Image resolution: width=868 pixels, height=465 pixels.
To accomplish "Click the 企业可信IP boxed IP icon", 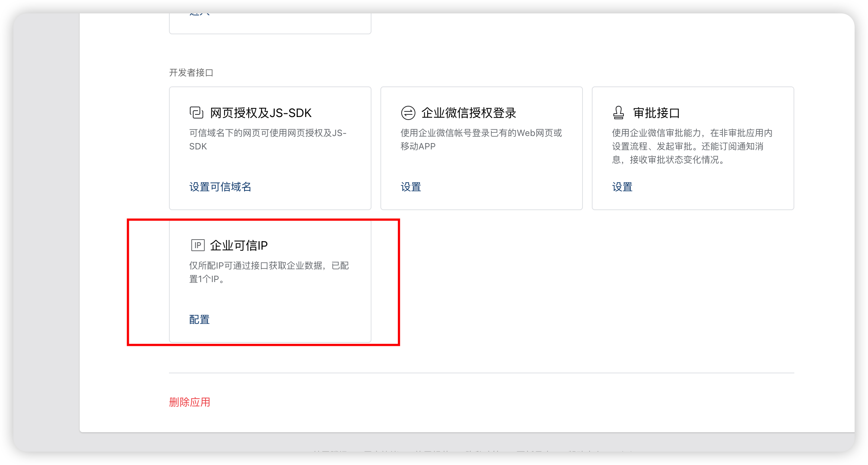I will 198,245.
